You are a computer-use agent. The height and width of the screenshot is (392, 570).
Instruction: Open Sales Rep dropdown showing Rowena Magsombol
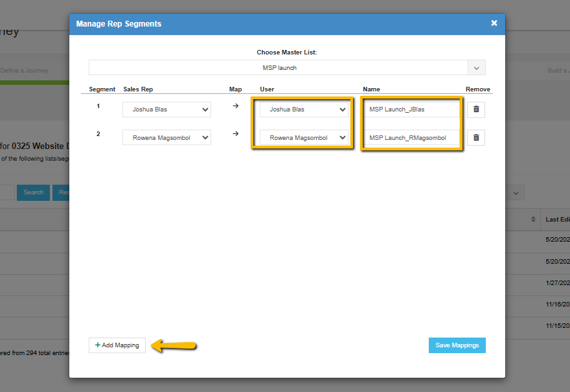pos(166,138)
